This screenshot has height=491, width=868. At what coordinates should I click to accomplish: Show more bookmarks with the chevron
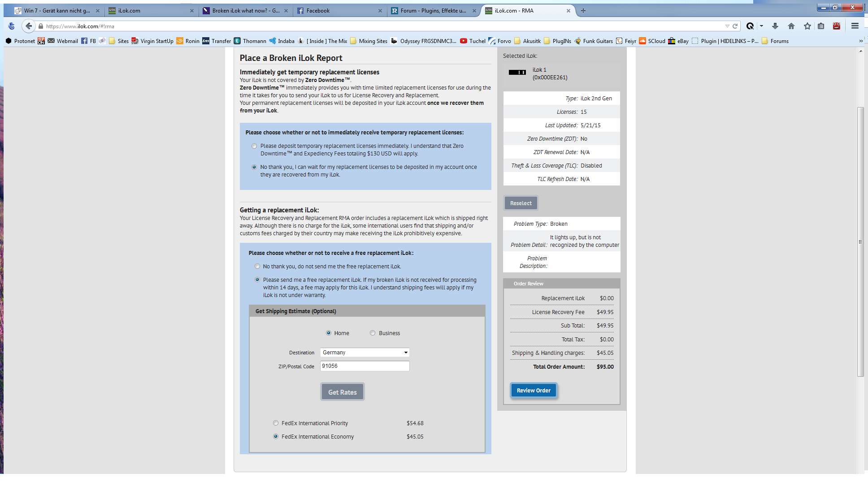(861, 41)
